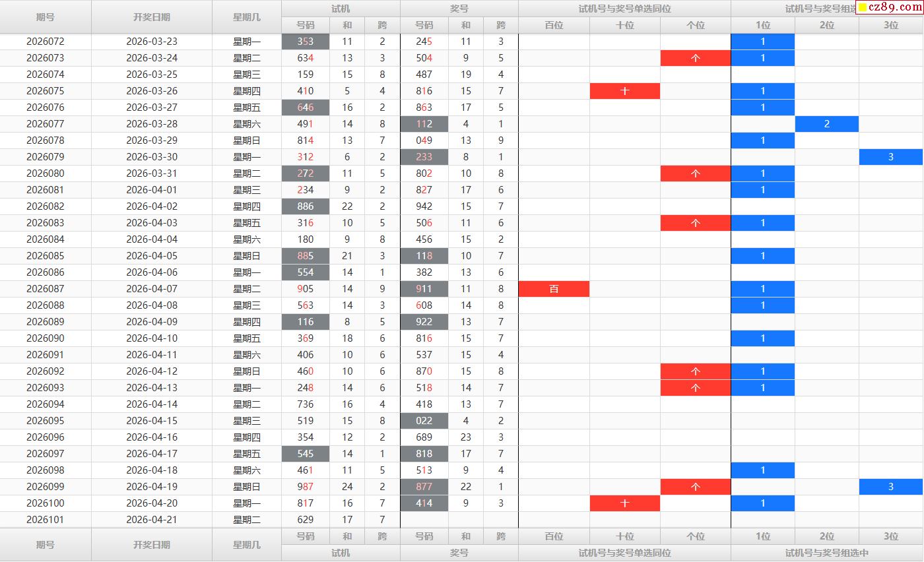Viewport: 924px width, 562px height.
Task: Click the gray 886 trial number cell
Action: click(306, 206)
